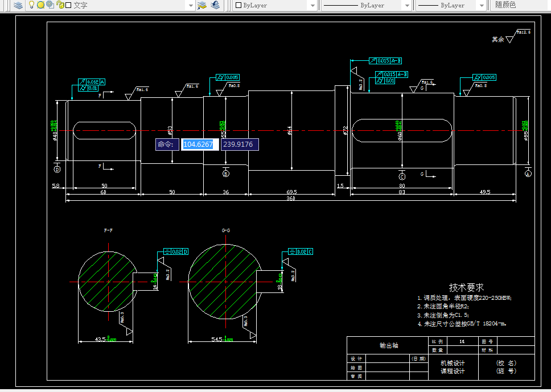The height and width of the screenshot is (392, 551).
Task: Click the 输出轴 title block cell
Action: (389, 345)
